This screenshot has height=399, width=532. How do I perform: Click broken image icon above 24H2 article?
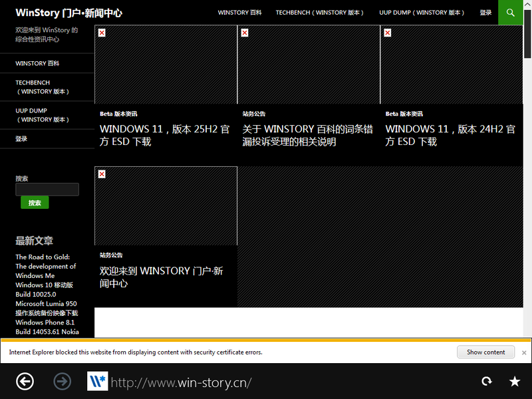(388, 33)
